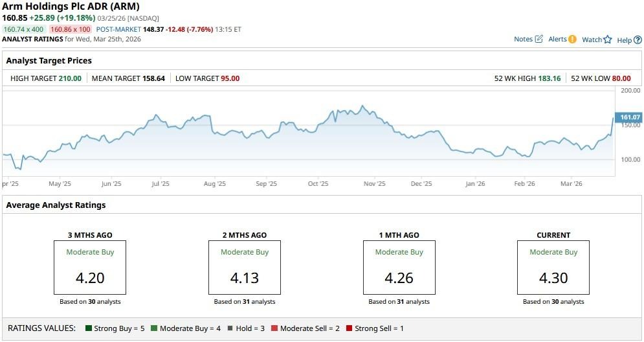Click the 161.07 price marker on chart
Image resolution: width=644 pixels, height=342 pixels.
(x=628, y=117)
